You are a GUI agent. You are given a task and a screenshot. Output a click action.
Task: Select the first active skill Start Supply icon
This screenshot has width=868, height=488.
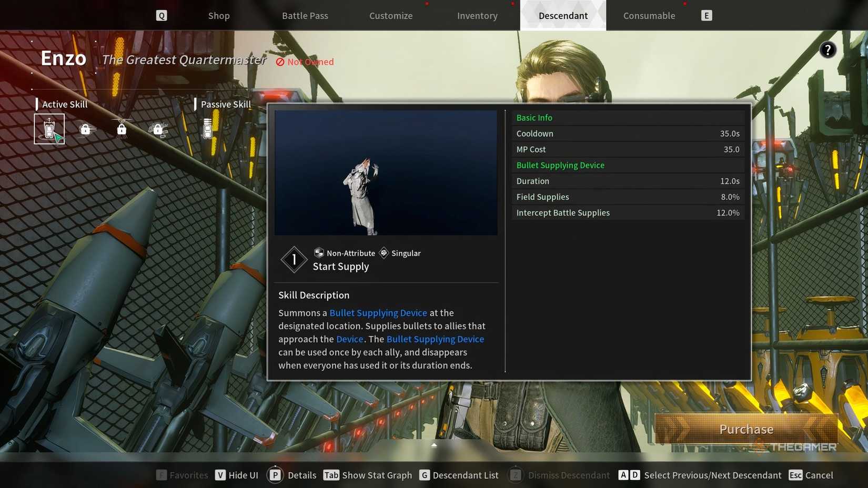pos(49,129)
